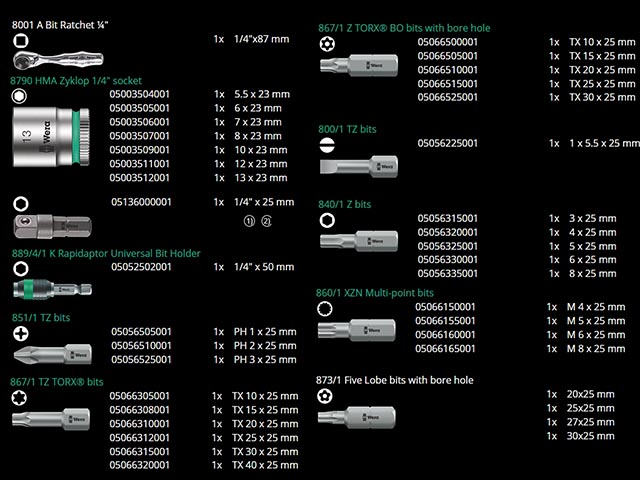Click the 1/4" x 50 mm holder size
The width and height of the screenshot is (640, 480).
coord(264,267)
